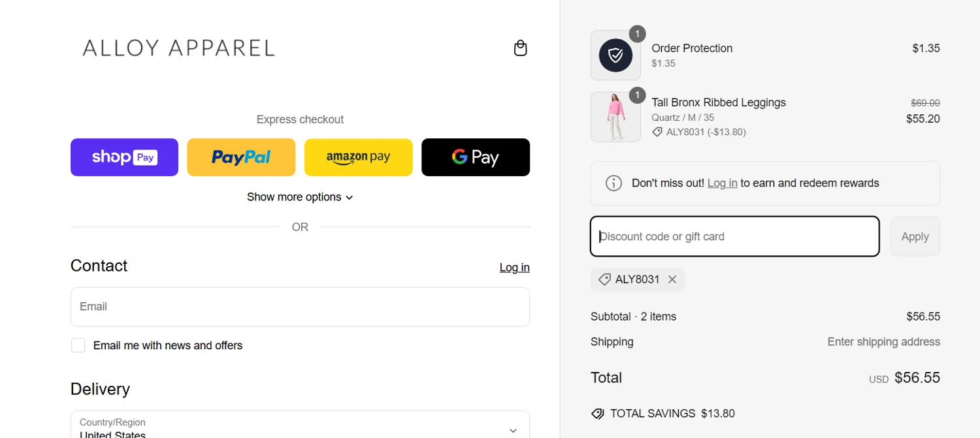
Task: Click the Tall Bronx Ribbed Leggings title
Action: pos(719,102)
